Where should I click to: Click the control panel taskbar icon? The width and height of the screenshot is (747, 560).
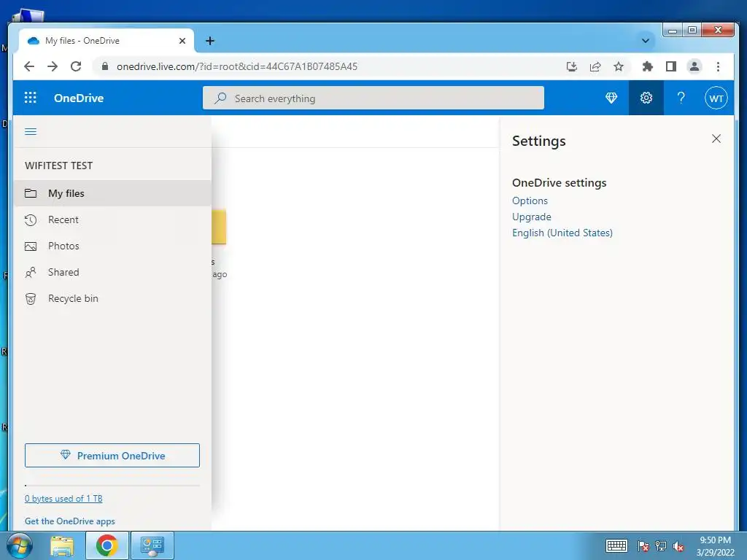[x=152, y=545]
